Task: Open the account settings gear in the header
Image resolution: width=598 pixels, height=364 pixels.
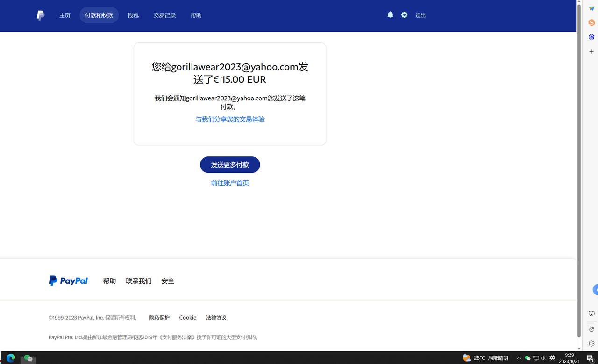Action: click(x=404, y=15)
